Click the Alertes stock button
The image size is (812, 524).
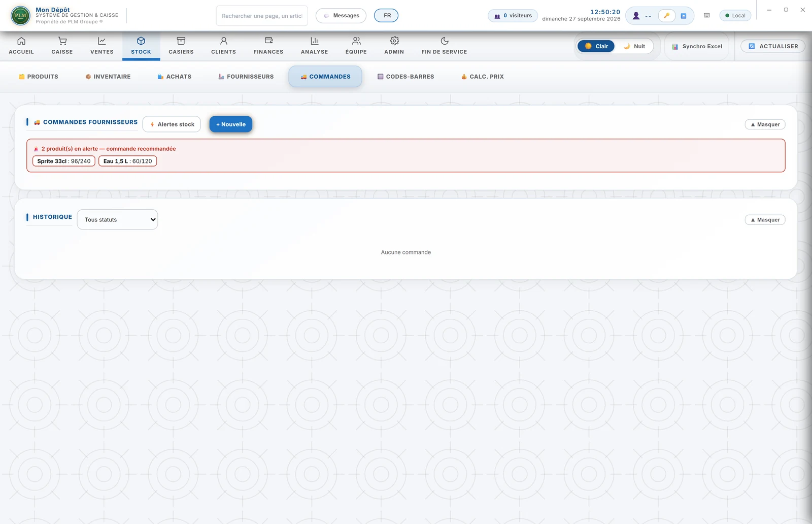pyautogui.click(x=172, y=124)
